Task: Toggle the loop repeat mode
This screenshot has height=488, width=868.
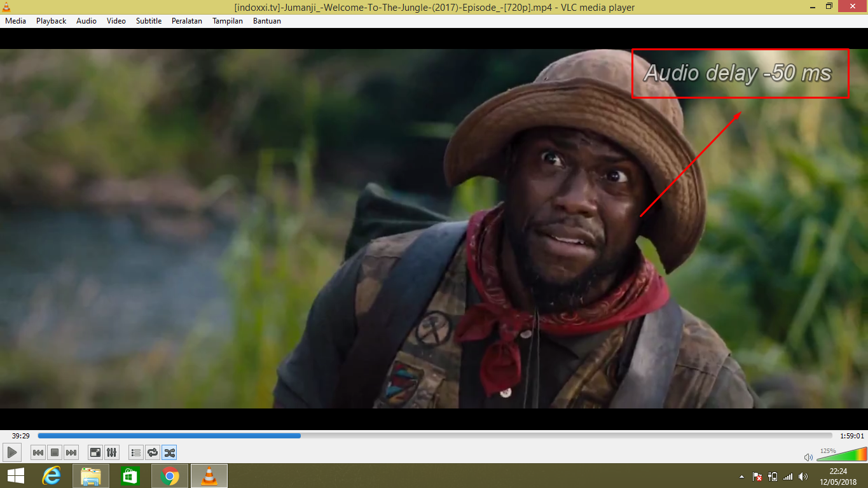Action: coord(152,452)
